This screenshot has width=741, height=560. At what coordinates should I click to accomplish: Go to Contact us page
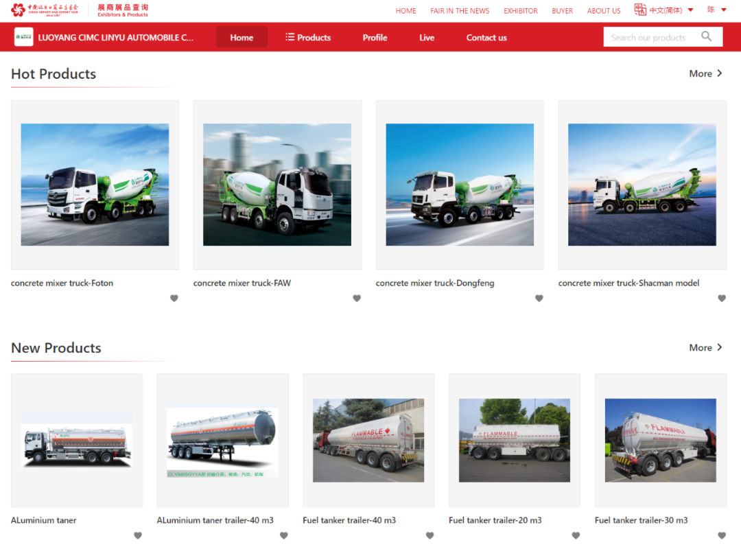486,37
